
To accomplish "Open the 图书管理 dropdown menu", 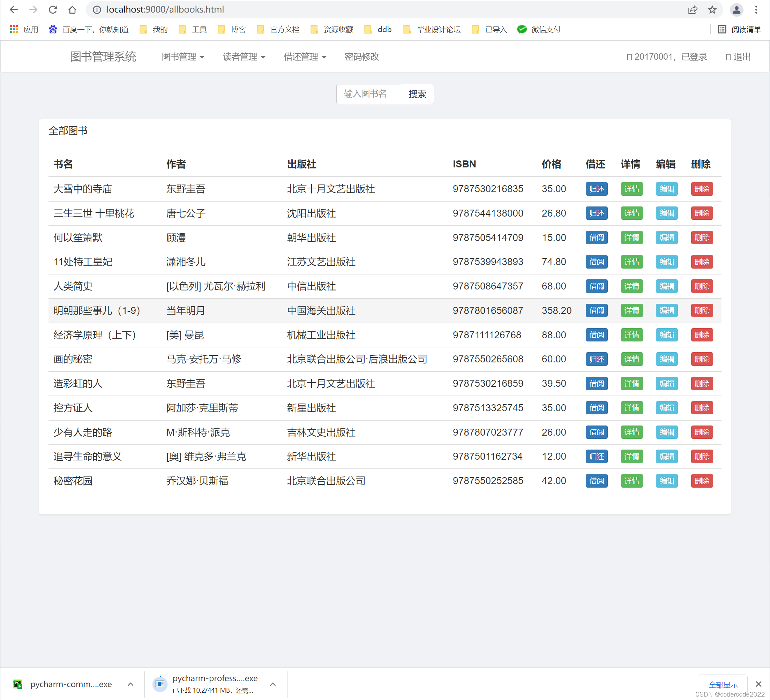I will (182, 57).
